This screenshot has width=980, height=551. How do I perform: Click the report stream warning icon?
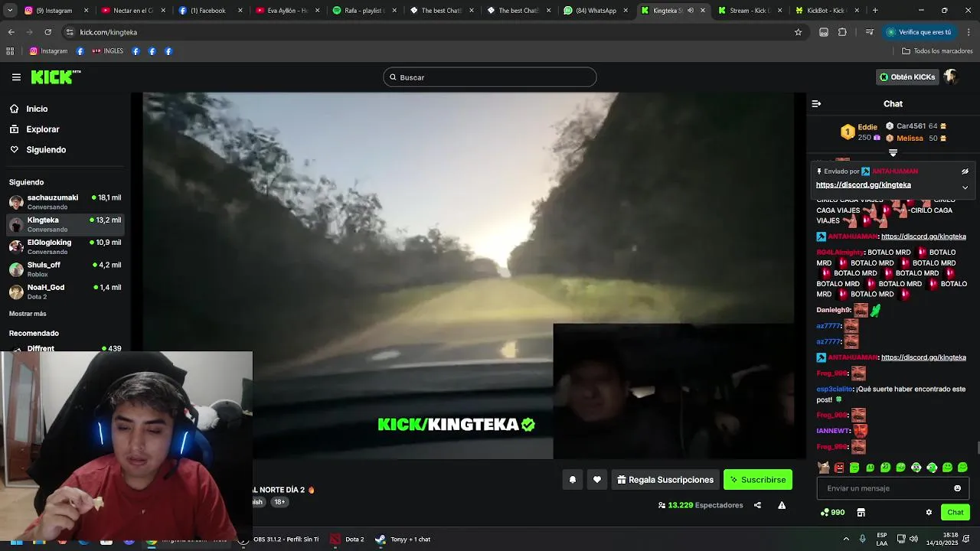point(782,505)
